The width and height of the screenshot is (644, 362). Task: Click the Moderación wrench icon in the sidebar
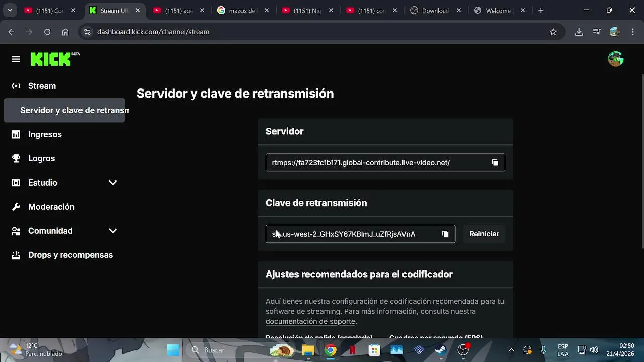pyautogui.click(x=16, y=207)
